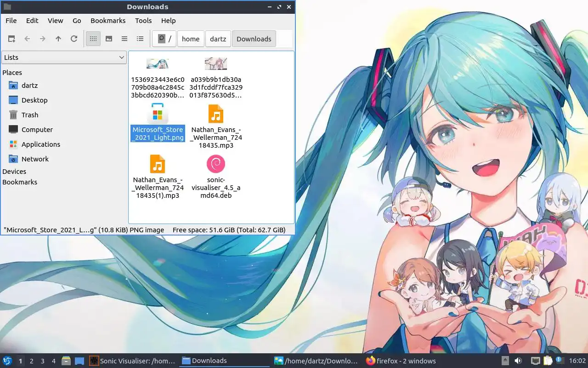The width and height of the screenshot is (588, 368).
Task: Click Downloads window taskbar entry
Action: [225, 361]
